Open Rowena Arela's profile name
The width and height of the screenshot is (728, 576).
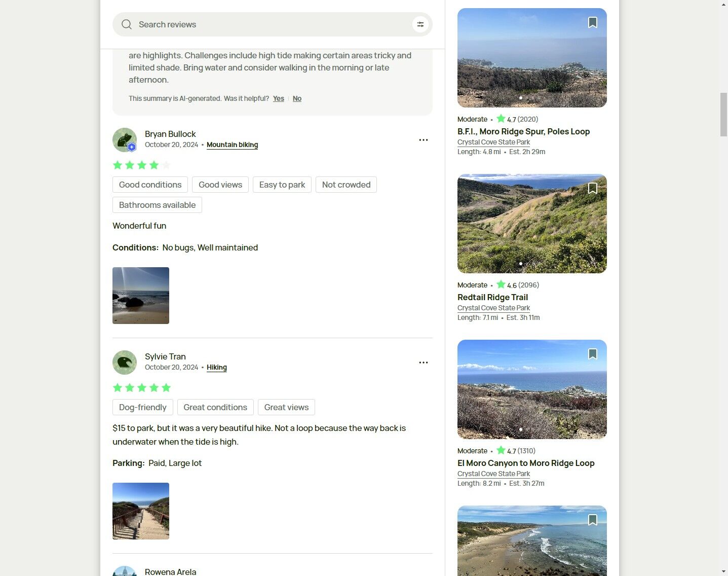pyautogui.click(x=170, y=571)
